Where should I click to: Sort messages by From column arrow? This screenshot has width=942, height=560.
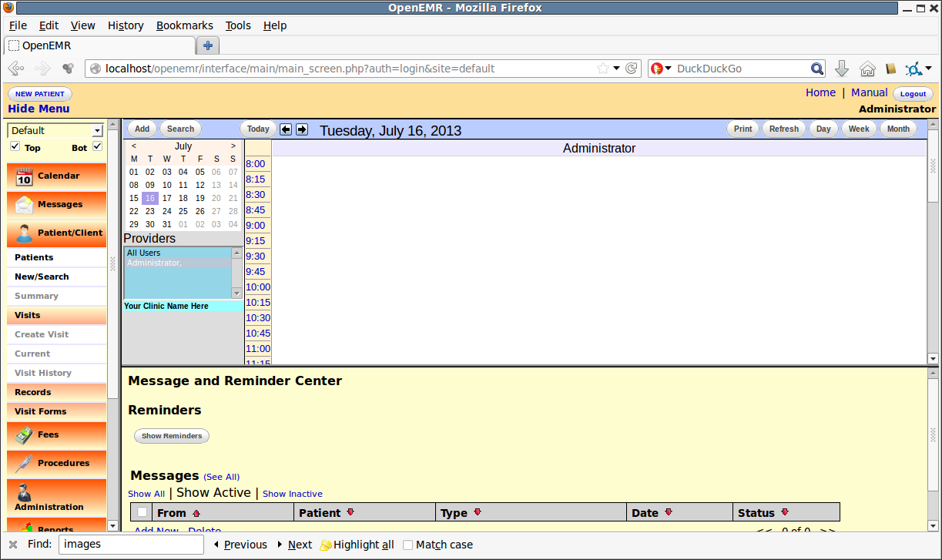[x=196, y=513]
